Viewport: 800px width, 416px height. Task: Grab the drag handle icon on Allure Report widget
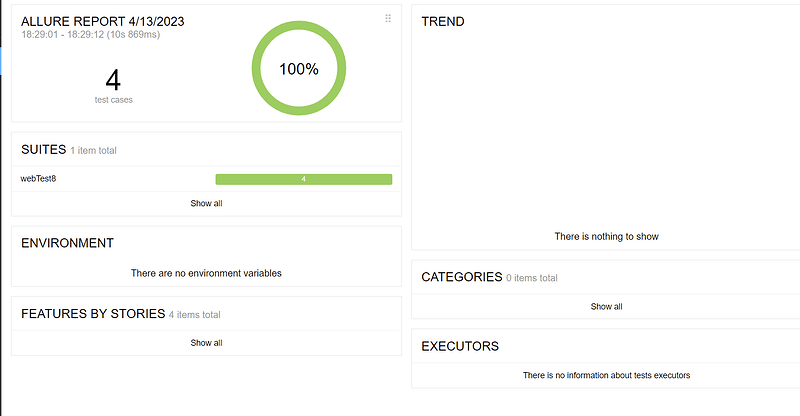(x=388, y=18)
